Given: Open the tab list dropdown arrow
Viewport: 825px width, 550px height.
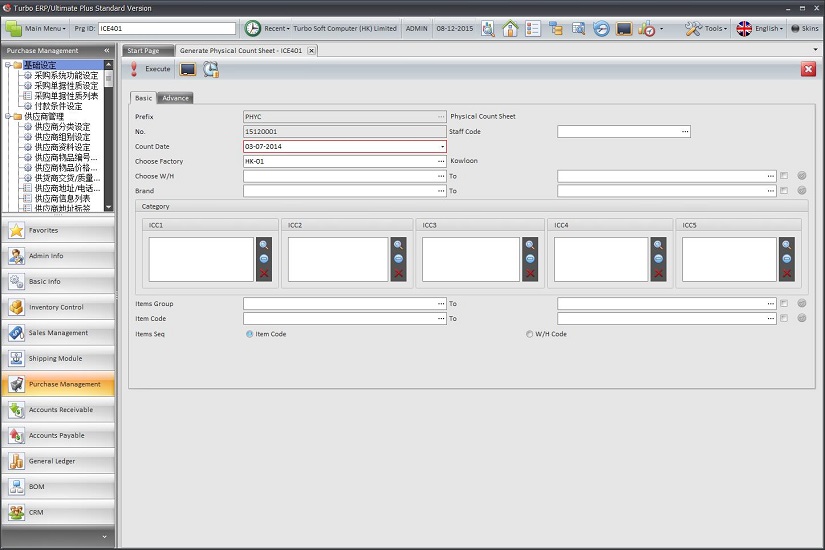Looking at the screenshot, I should coord(816,50).
